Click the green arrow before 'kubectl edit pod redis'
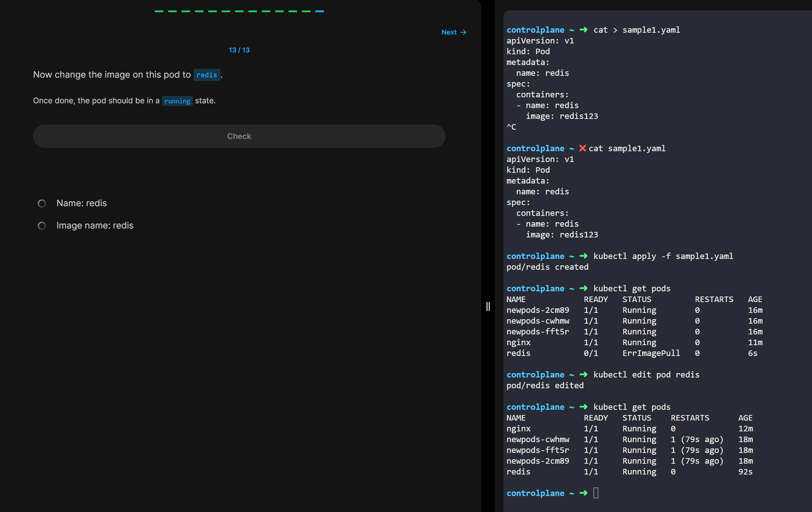 point(583,375)
